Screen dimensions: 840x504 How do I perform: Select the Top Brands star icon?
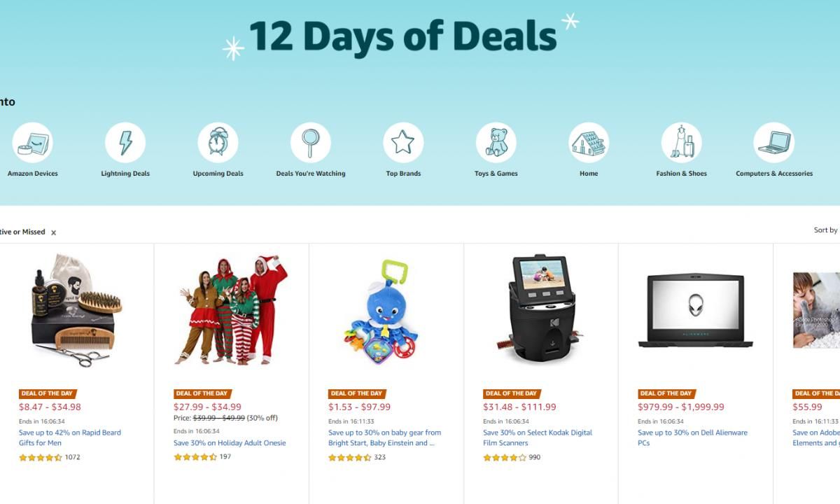(x=403, y=143)
